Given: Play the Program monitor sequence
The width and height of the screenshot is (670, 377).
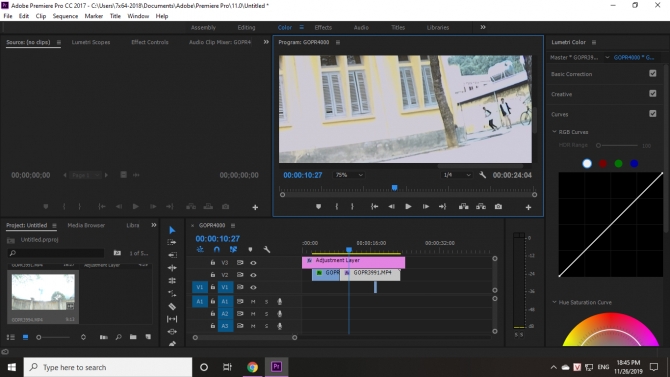Looking at the screenshot, I should point(408,207).
